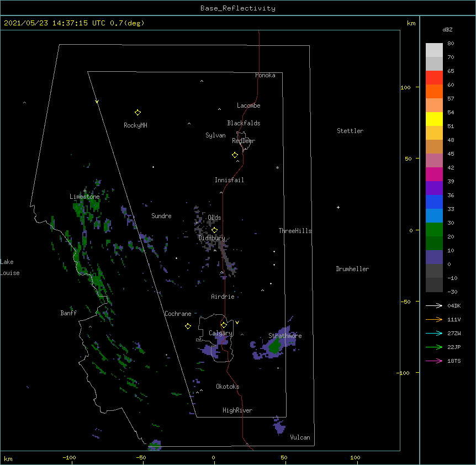Click the Sylvan label
The image size is (476, 465).
click(x=215, y=135)
